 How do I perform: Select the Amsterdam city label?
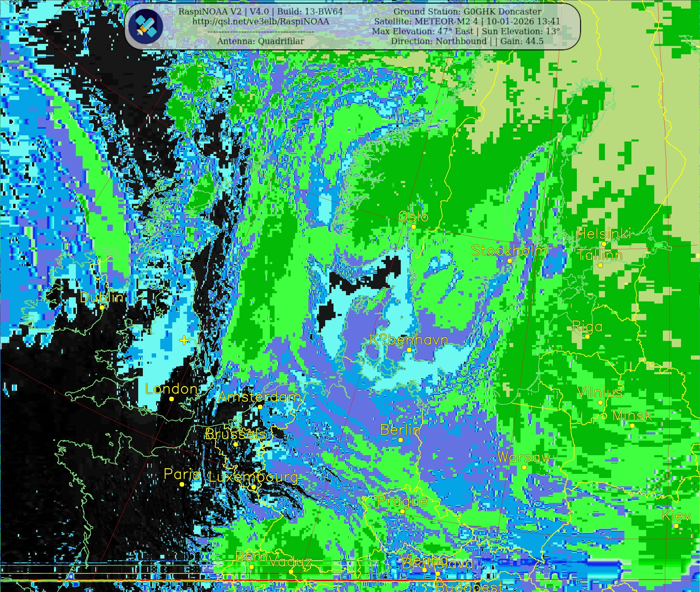[259, 397]
